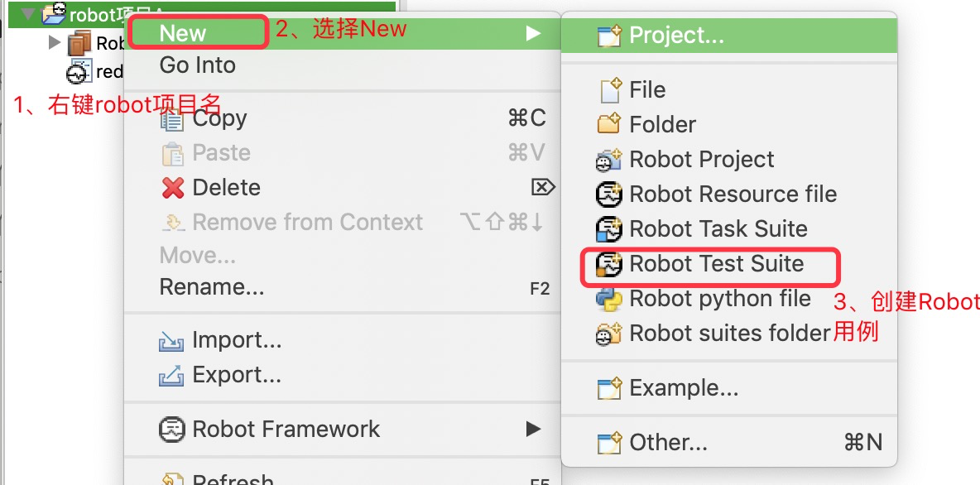Choose Other... at the submenu bottom

point(668,443)
